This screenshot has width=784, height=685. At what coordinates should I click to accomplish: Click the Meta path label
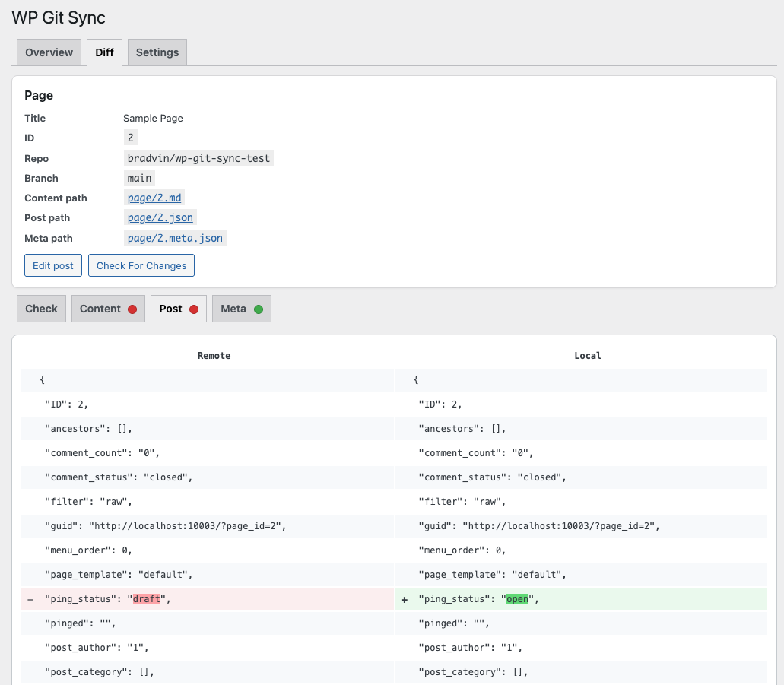pos(49,239)
